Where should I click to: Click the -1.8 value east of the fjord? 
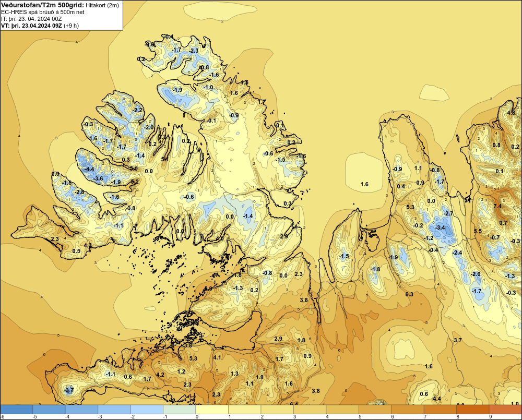point(375,270)
